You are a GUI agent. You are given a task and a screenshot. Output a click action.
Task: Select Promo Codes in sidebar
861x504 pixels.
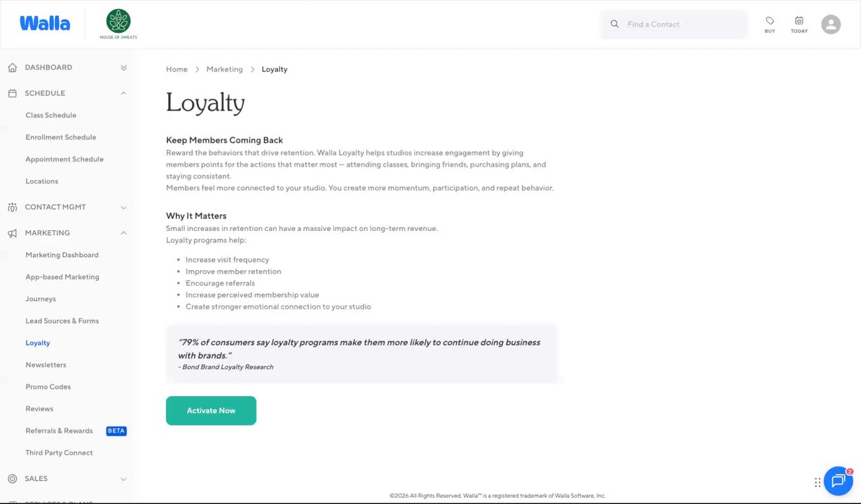[x=48, y=387]
